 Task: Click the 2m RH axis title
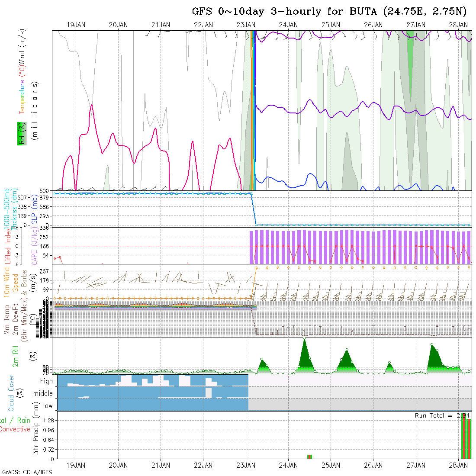pyautogui.click(x=15, y=355)
